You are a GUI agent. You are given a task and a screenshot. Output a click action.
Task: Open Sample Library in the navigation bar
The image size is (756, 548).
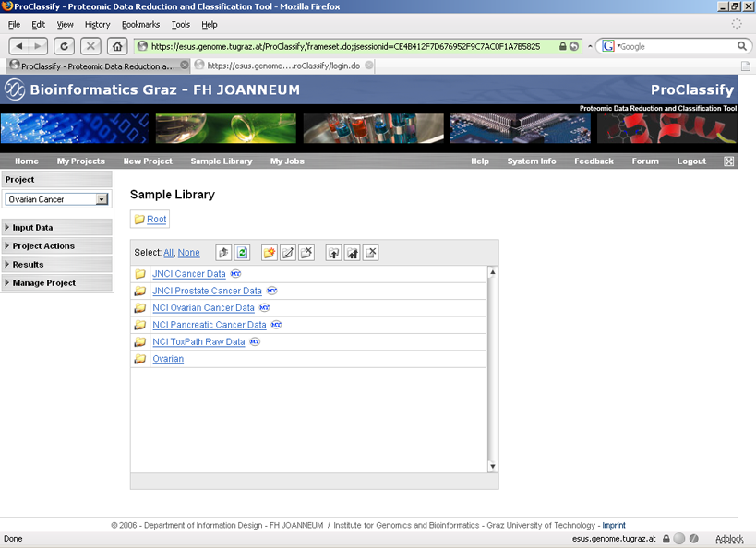coord(222,161)
